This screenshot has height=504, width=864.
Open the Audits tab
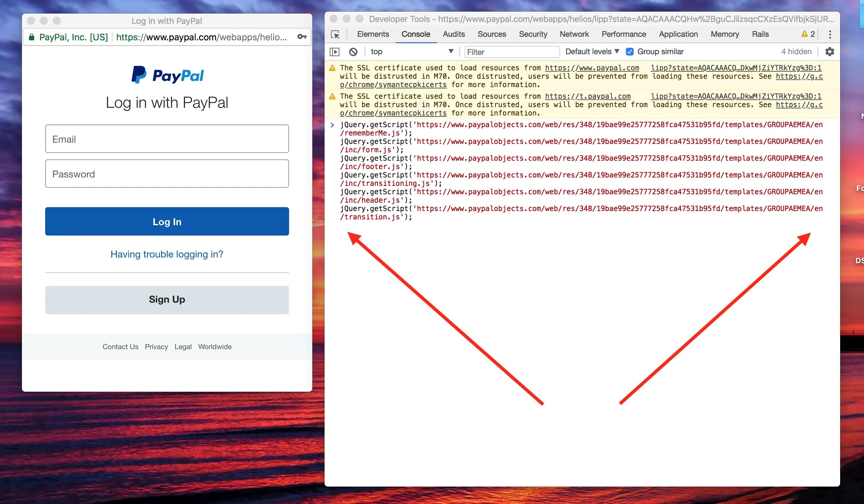454,34
